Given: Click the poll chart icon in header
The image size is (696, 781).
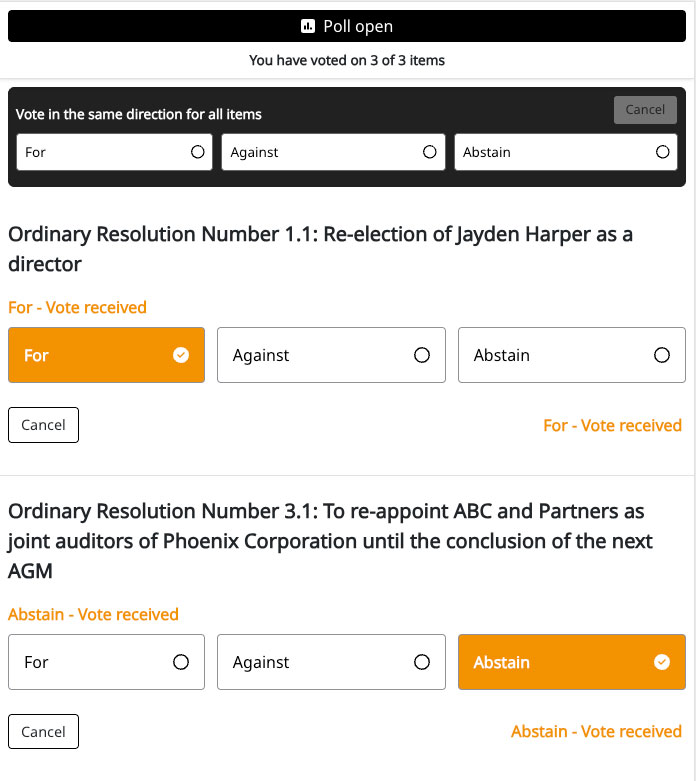Looking at the screenshot, I should (x=308, y=27).
